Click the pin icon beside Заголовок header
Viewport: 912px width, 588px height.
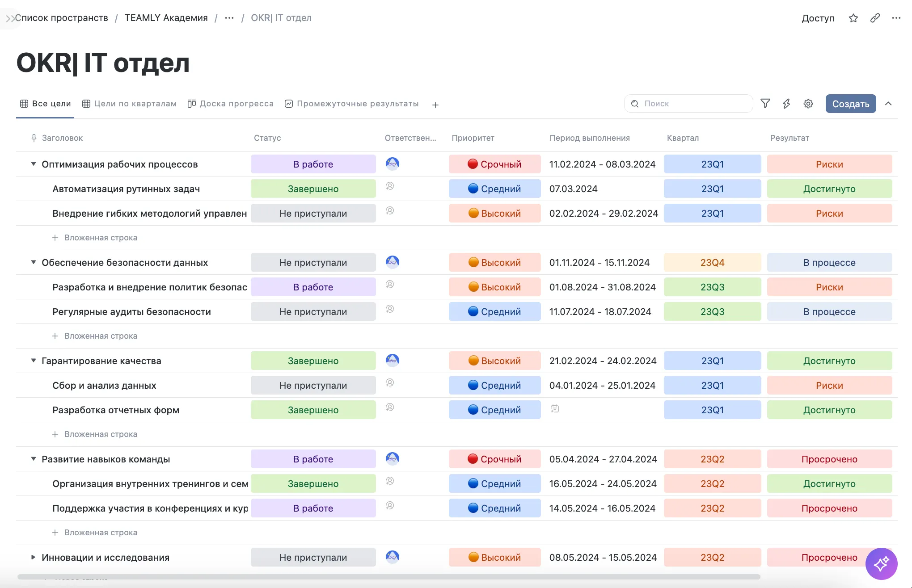tap(34, 138)
